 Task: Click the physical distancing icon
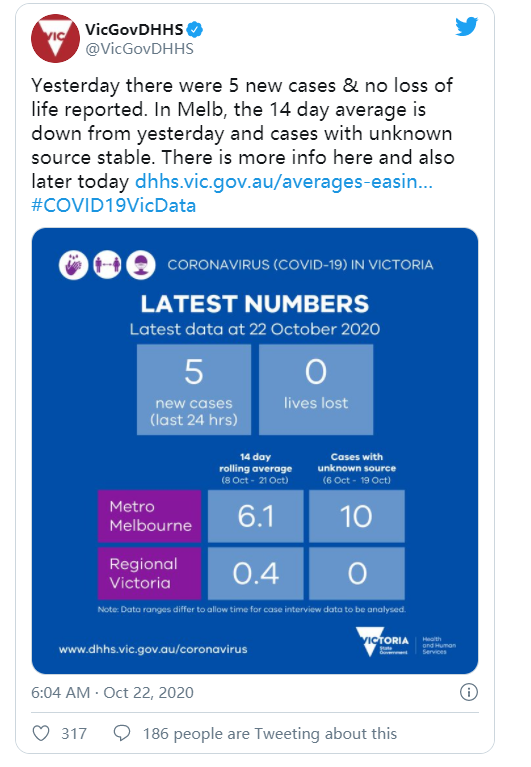click(x=107, y=265)
